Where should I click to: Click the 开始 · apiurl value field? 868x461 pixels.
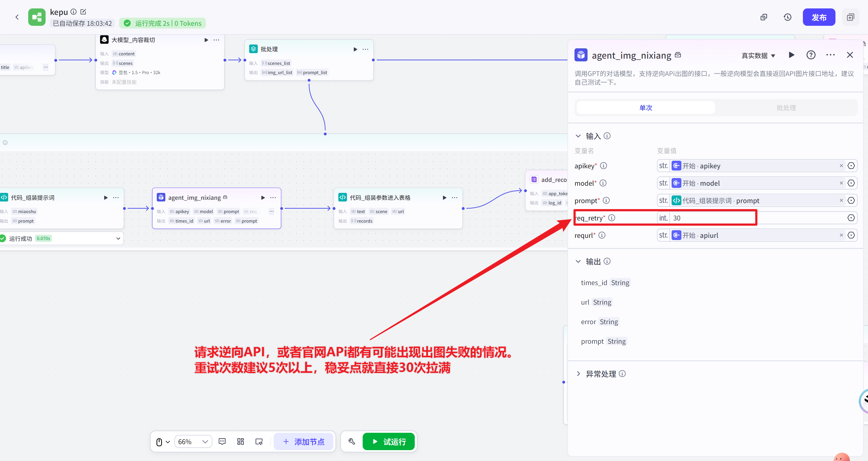(x=758, y=235)
